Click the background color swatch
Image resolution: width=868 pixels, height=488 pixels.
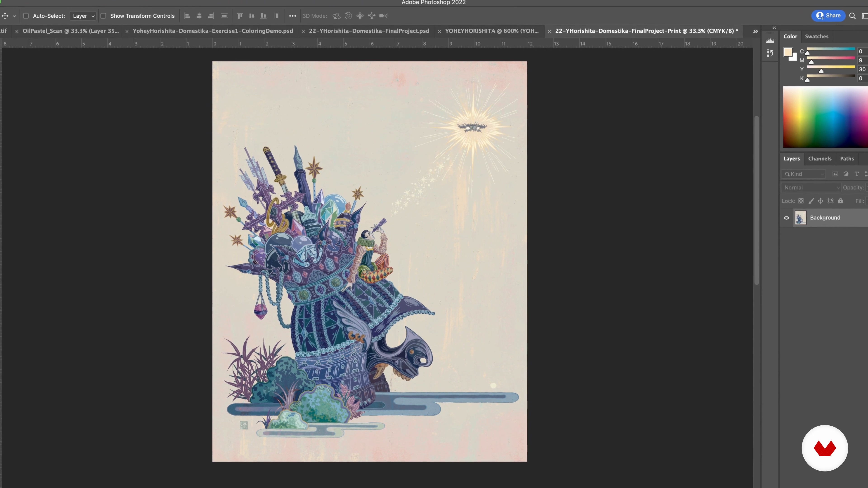[x=794, y=58]
